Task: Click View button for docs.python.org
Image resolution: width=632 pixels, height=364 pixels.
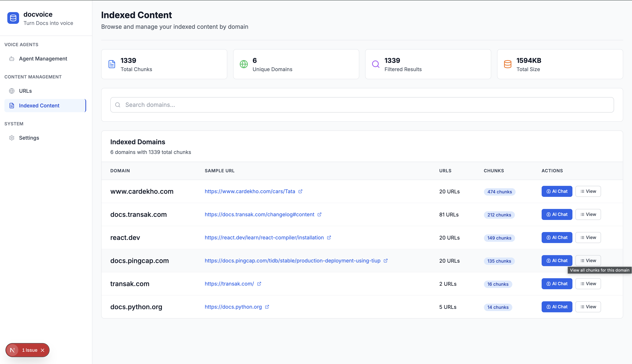Action: (x=588, y=307)
